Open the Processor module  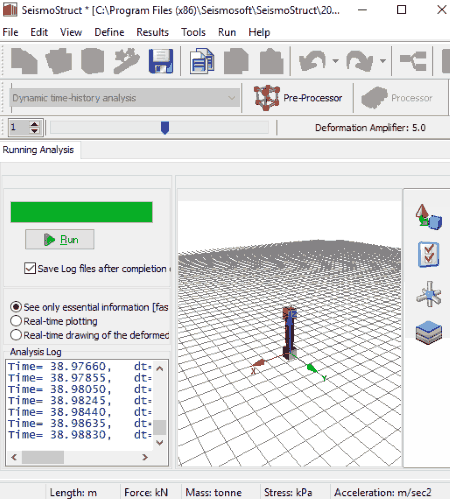(397, 98)
